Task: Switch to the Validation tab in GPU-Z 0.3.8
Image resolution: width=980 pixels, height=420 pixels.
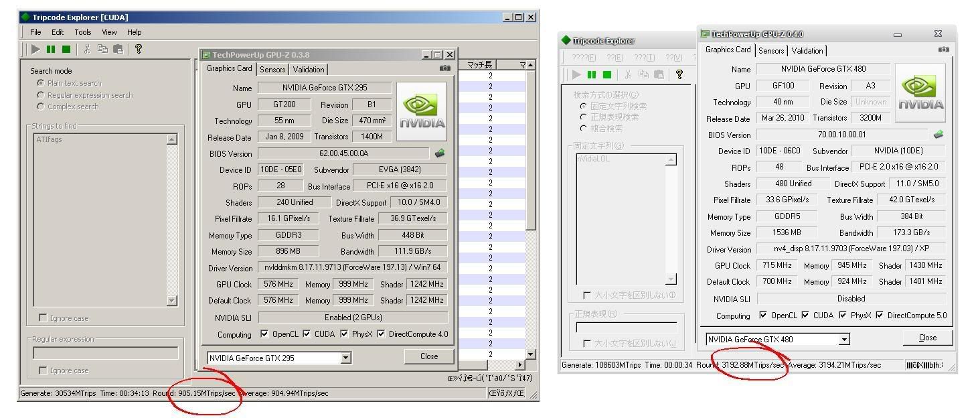Action: [x=309, y=70]
